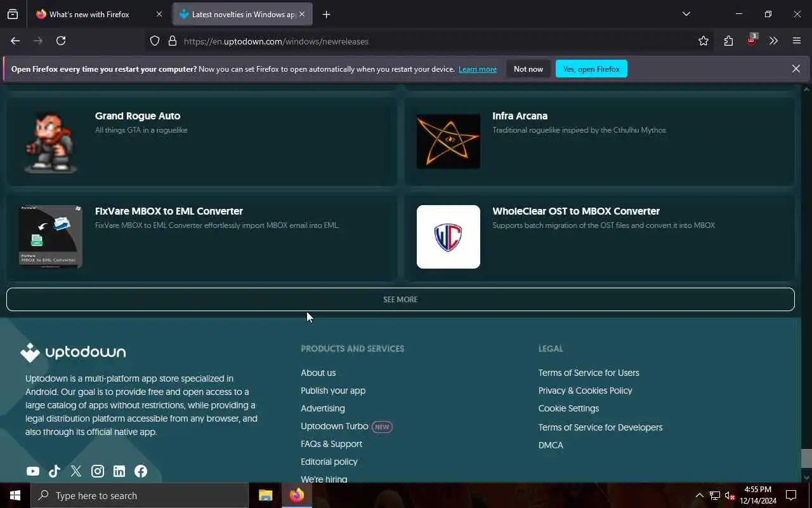Open the Firefox application menu

coord(797,41)
